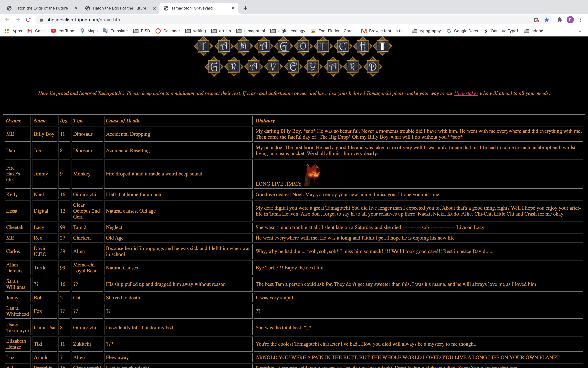Viewport: 588px width, 368px height.
Task: Click the Tamagotchi title banner image
Action: point(293,46)
